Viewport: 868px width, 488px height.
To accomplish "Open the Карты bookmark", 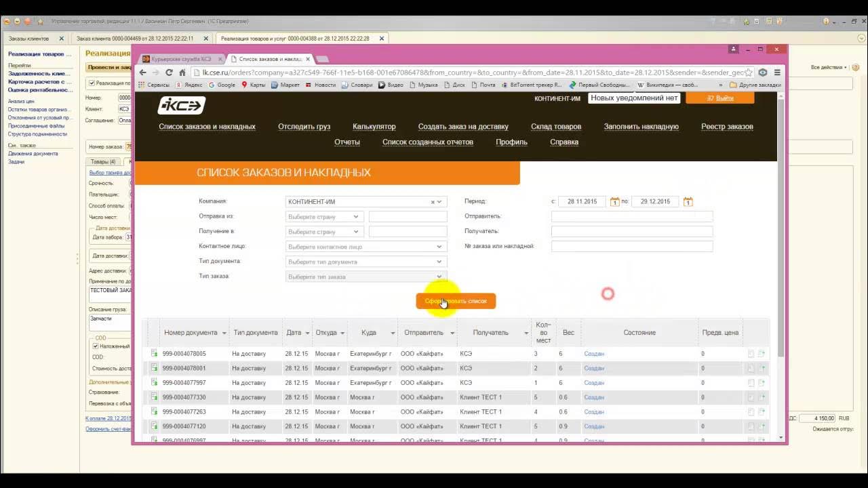I will [x=254, y=85].
